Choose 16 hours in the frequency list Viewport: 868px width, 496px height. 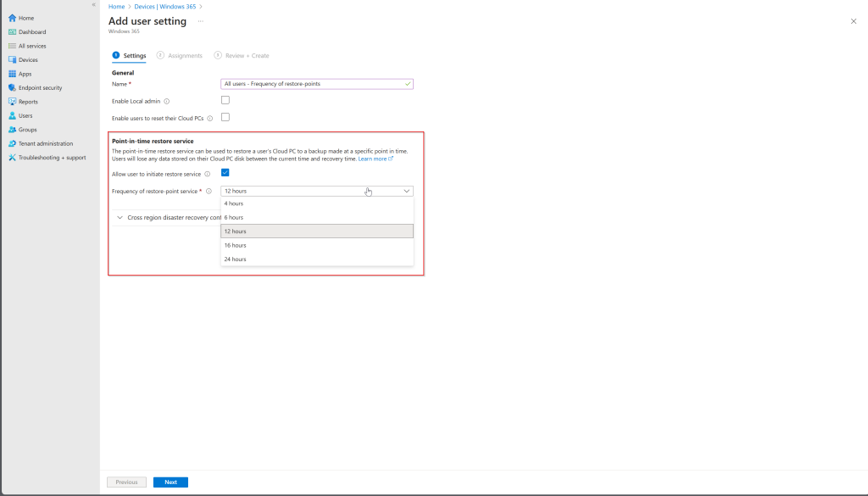tap(317, 245)
